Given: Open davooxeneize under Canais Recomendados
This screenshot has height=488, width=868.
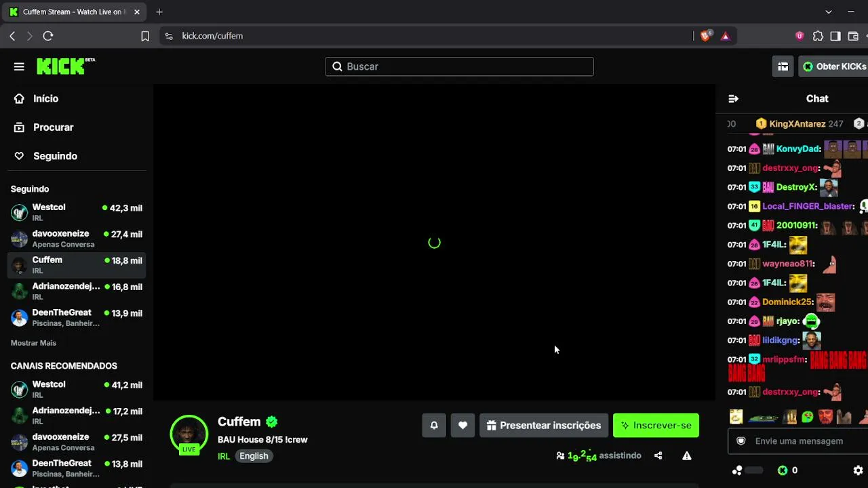Looking at the screenshot, I should [x=77, y=442].
